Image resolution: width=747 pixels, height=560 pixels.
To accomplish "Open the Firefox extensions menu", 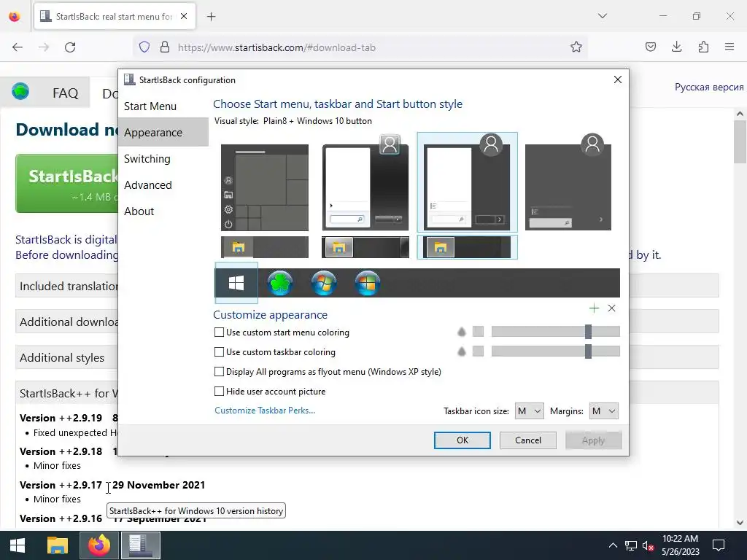I will point(703,47).
